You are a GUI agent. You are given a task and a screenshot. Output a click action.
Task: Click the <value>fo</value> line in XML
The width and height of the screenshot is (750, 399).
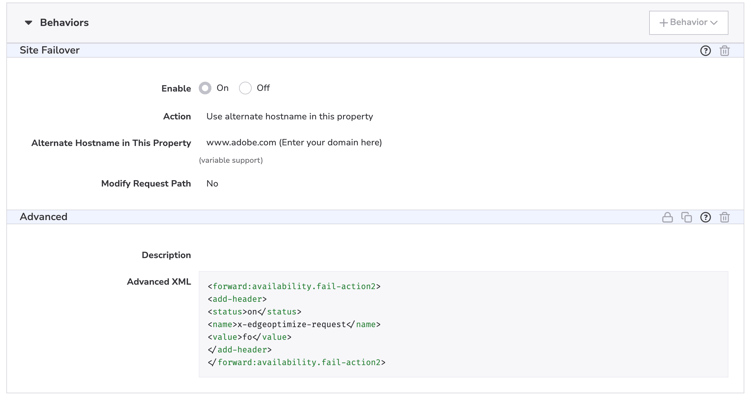249,337
